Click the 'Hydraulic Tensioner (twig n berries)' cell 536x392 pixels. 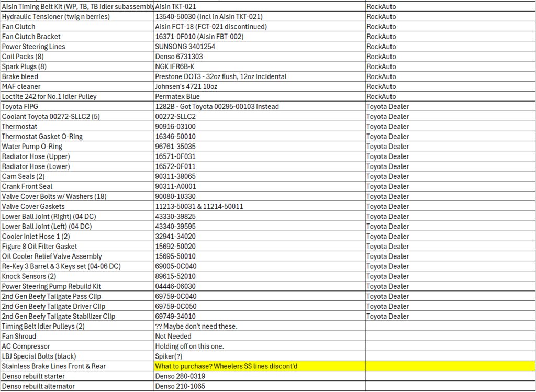tap(77, 16)
